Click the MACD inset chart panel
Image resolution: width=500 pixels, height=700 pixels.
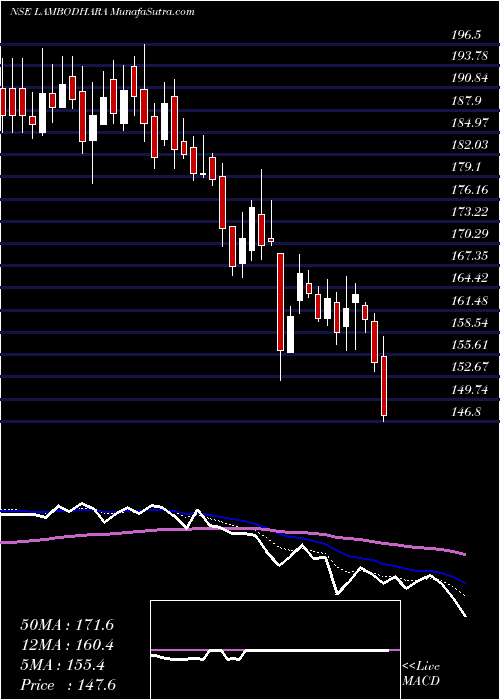pos(275,650)
